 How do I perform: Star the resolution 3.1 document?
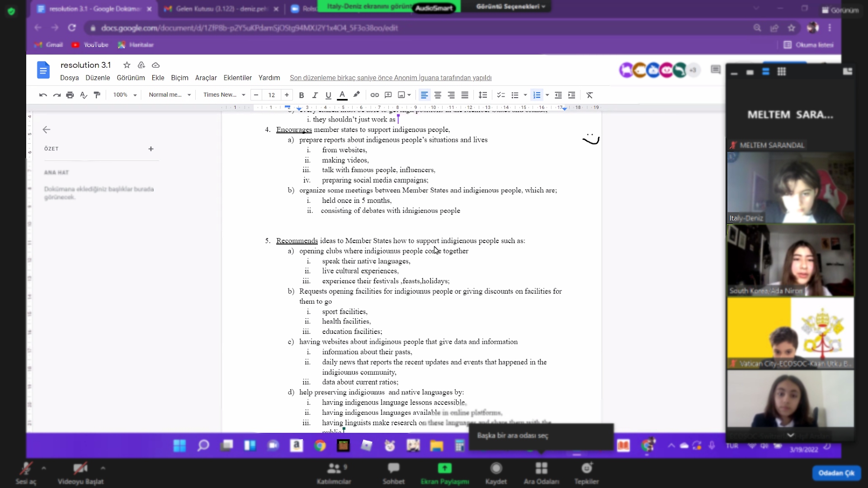[x=127, y=65]
